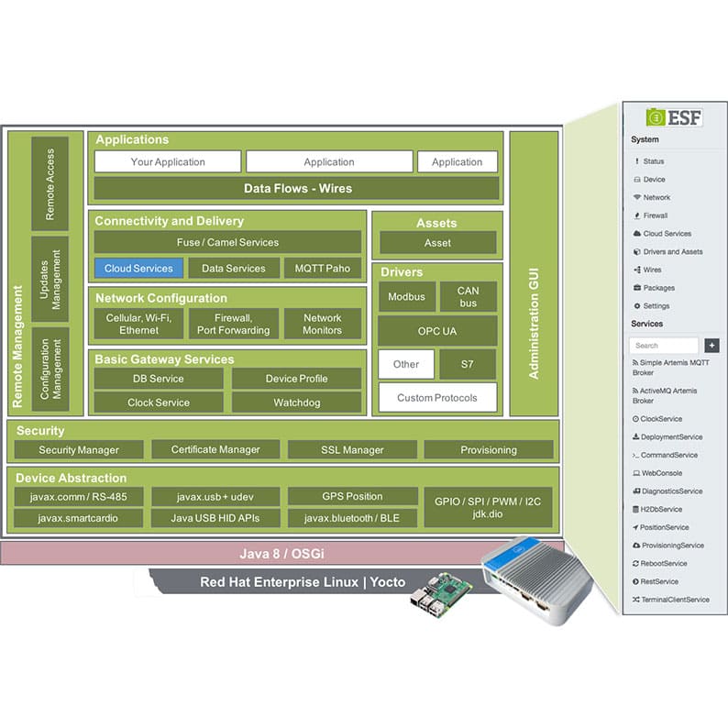Open Firewall in System menu

655,215
